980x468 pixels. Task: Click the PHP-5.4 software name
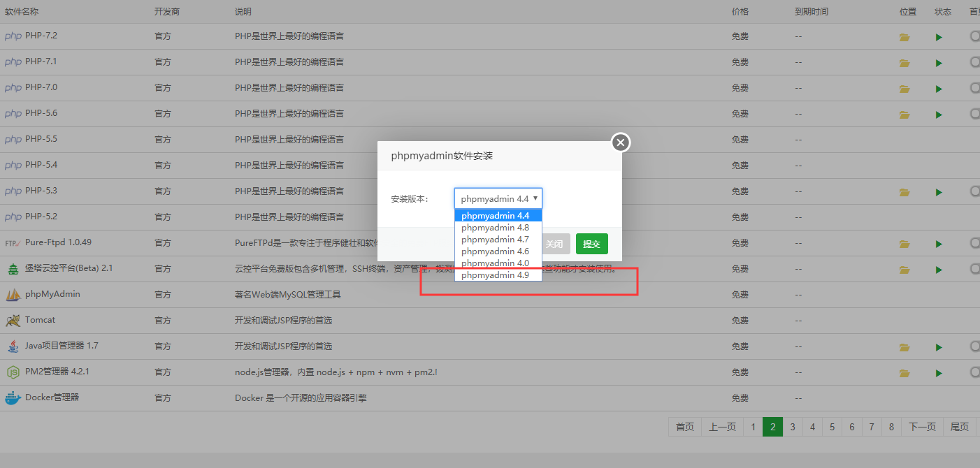coord(41,165)
